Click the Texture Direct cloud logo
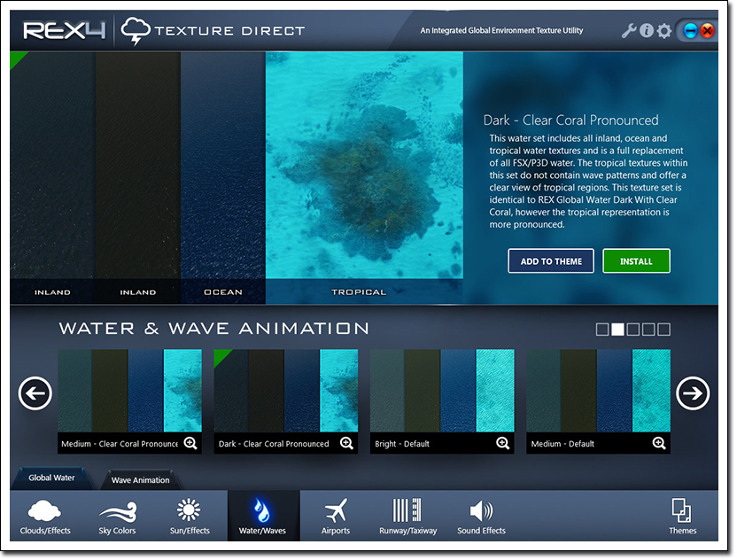 tap(136, 31)
